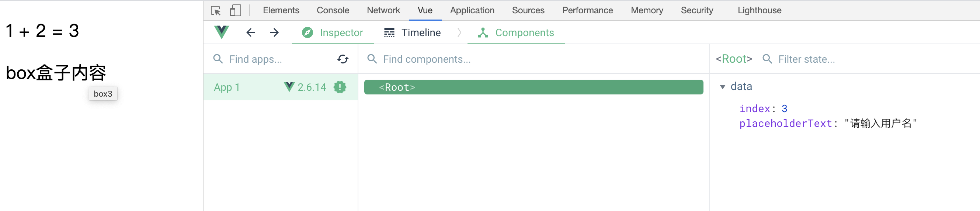Screen dimensions: 980x211
Task: Select the inspect element cursor icon
Action: tap(216, 11)
